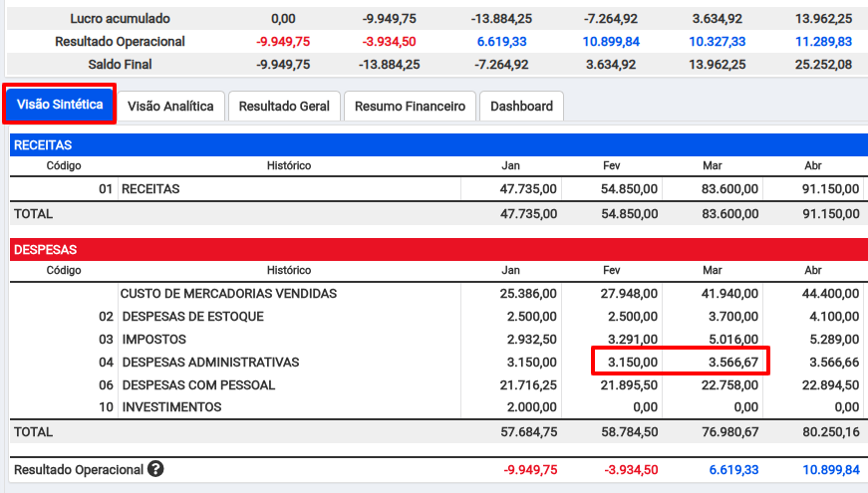Click the red DESPESAS section header

click(436, 251)
